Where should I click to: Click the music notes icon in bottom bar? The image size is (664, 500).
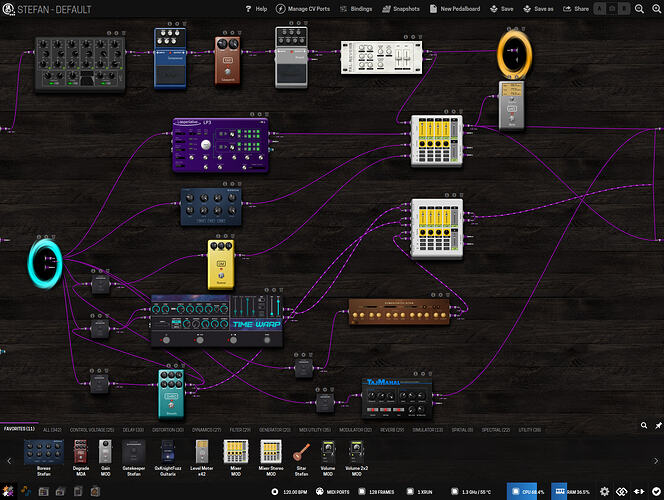point(26,492)
